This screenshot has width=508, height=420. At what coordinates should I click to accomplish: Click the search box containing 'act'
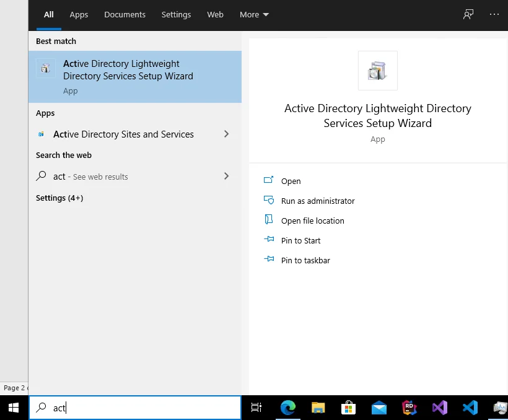pos(142,408)
